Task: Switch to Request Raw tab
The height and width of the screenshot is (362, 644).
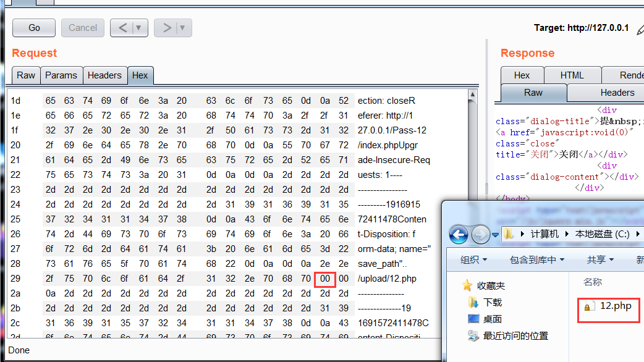Action: click(26, 75)
